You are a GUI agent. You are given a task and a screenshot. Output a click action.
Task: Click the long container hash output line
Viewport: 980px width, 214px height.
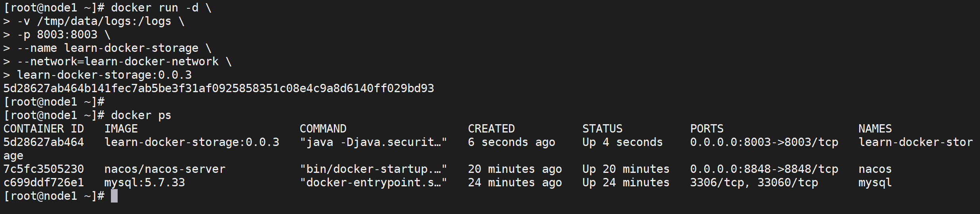pyautogui.click(x=219, y=89)
